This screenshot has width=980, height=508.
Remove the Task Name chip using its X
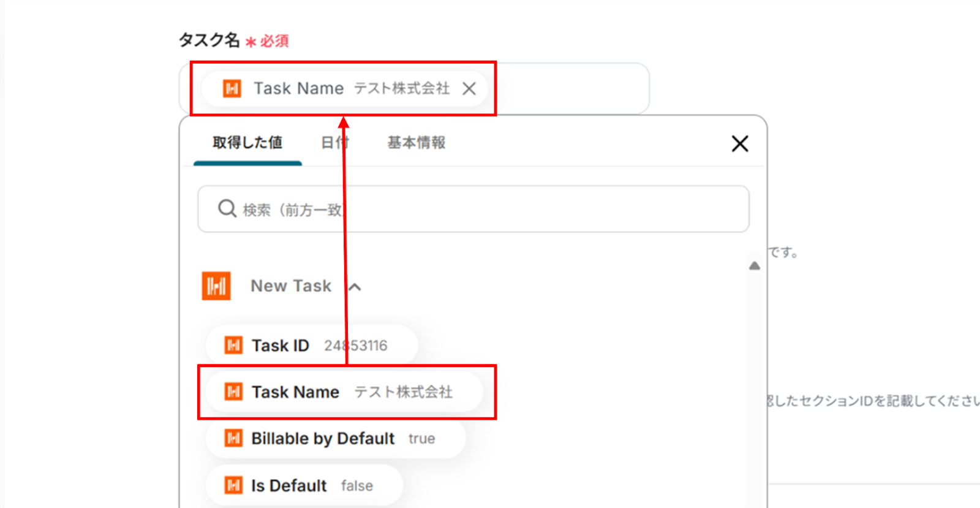[x=469, y=89]
